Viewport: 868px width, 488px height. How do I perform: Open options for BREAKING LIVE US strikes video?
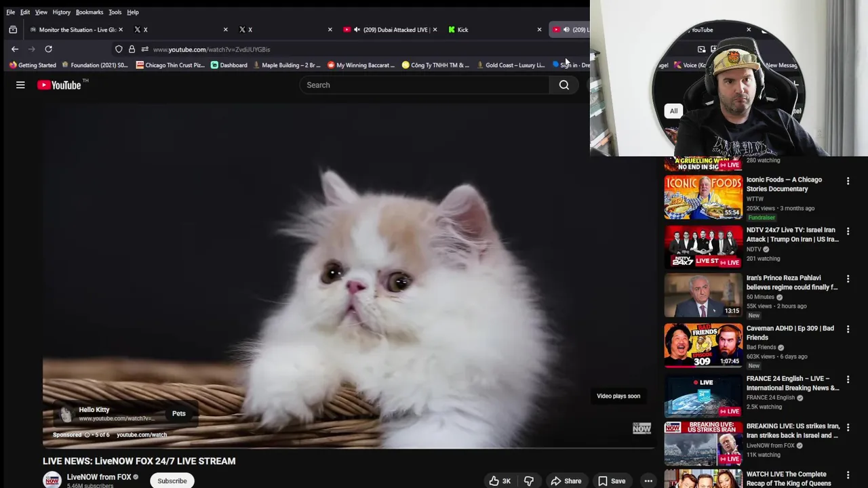[x=848, y=427]
